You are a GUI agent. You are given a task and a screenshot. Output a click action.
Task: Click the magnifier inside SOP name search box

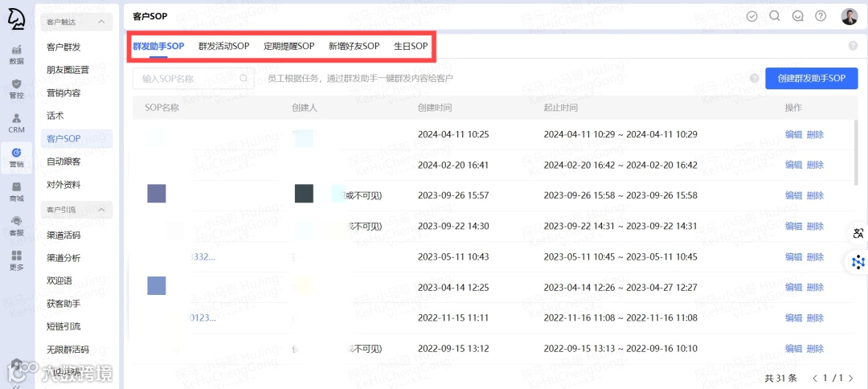pos(244,79)
